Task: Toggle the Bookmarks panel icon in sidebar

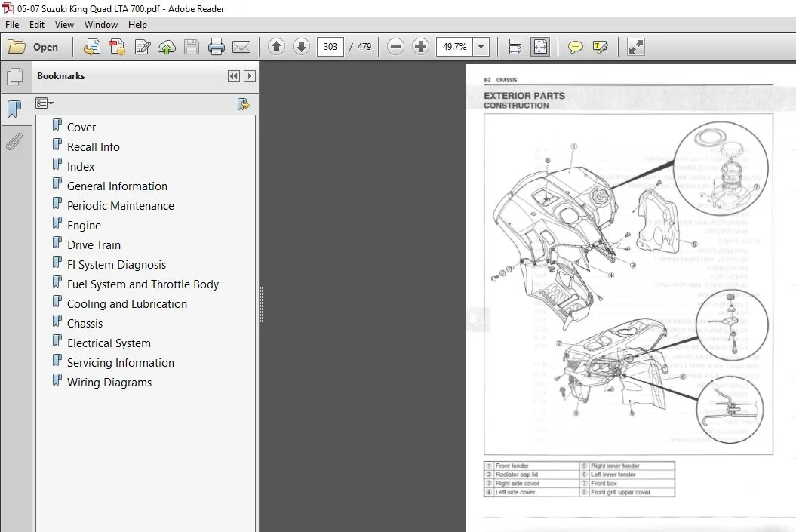Action: click(15, 109)
